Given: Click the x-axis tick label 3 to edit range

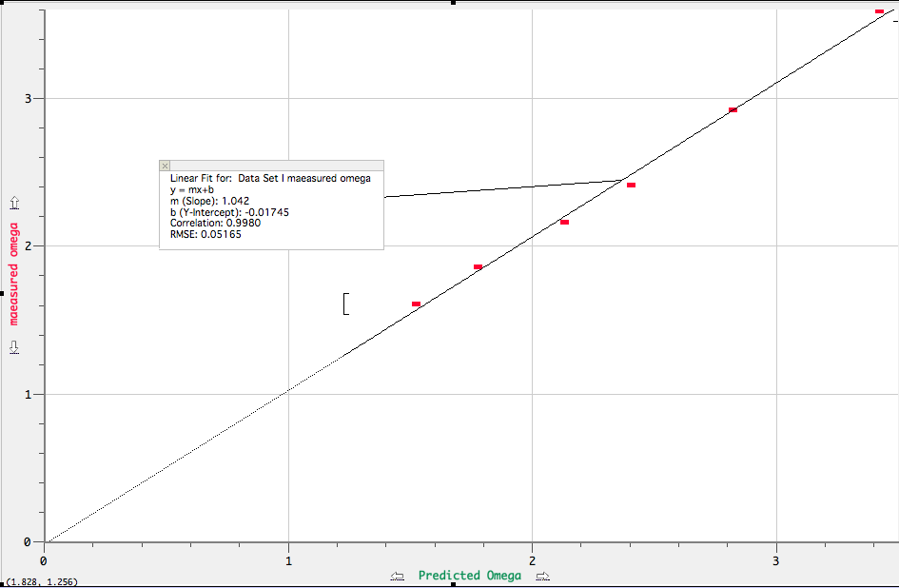Looking at the screenshot, I should coord(776,561).
